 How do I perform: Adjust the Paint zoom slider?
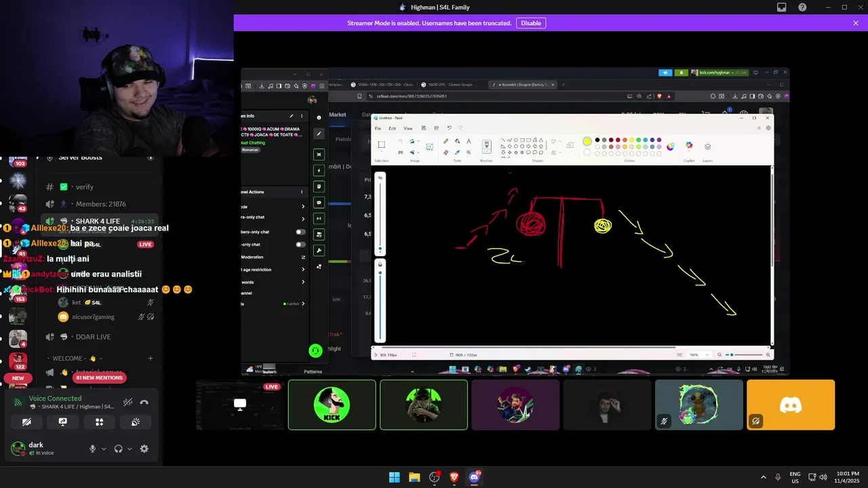point(745,354)
